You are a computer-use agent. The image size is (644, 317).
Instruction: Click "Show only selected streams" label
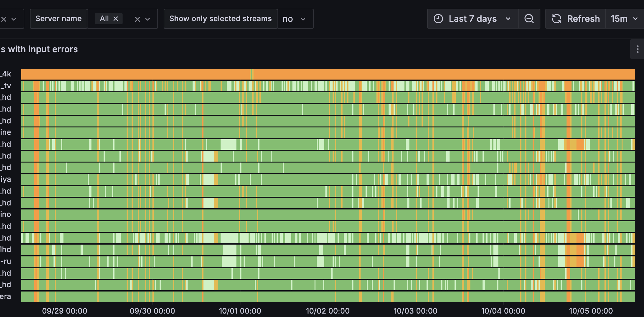click(x=220, y=19)
